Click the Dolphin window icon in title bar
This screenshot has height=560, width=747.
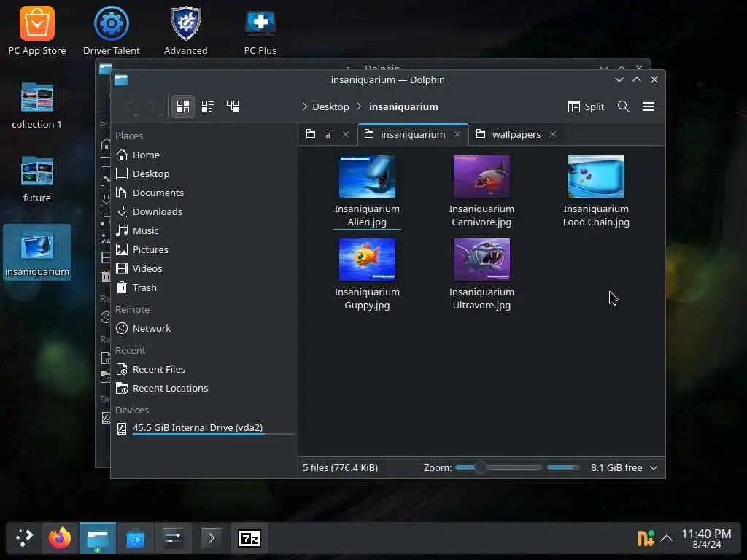tap(122, 80)
